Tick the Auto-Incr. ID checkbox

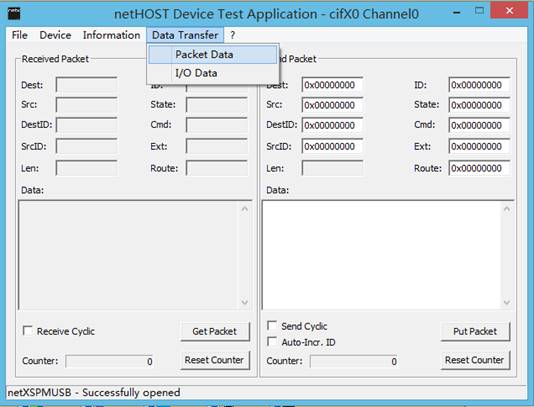[272, 342]
